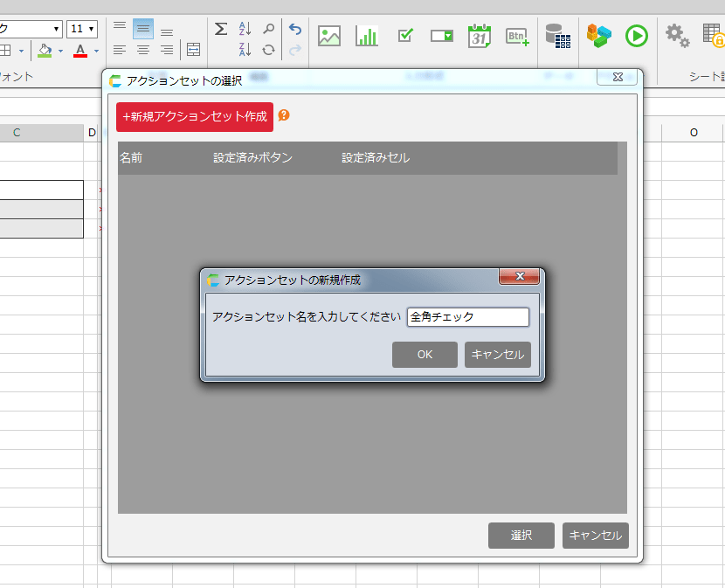The image size is (725, 588).
Task: Click the AutoSum sigma icon
Action: click(x=221, y=30)
